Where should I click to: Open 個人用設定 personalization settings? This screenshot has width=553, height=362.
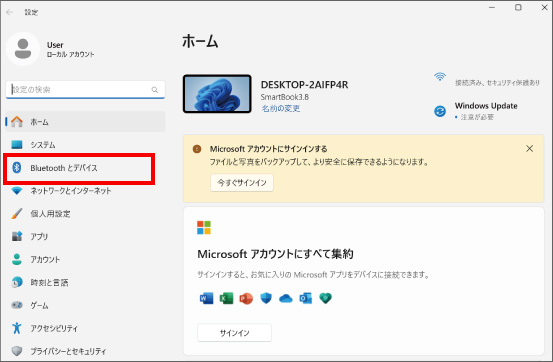[x=85, y=214]
